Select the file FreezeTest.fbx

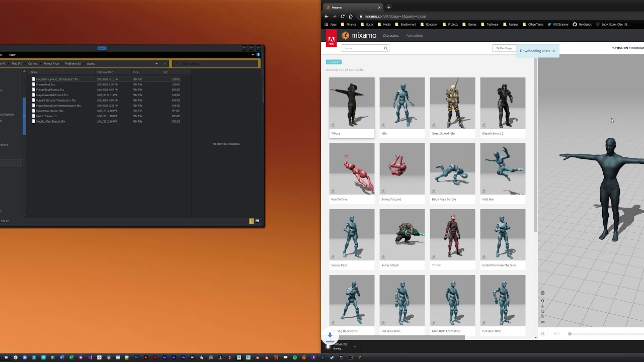tap(46, 84)
